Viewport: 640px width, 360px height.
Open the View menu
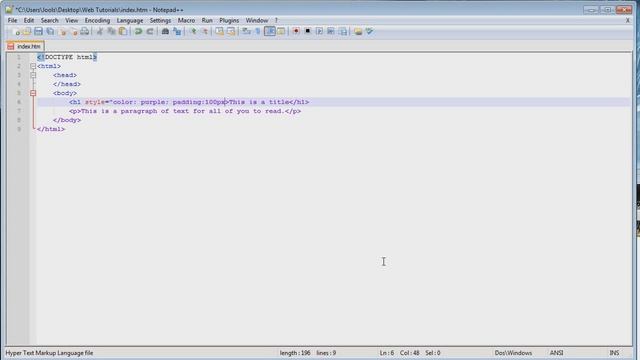click(71, 20)
